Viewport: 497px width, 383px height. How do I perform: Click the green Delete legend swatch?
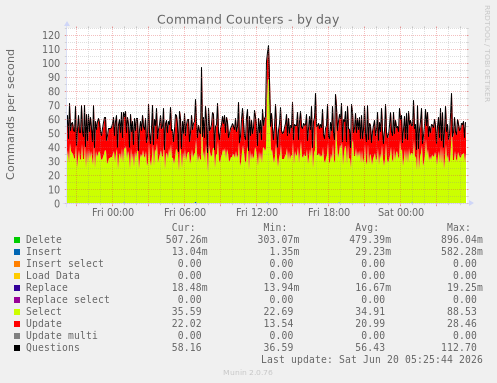pyautogui.click(x=17, y=240)
